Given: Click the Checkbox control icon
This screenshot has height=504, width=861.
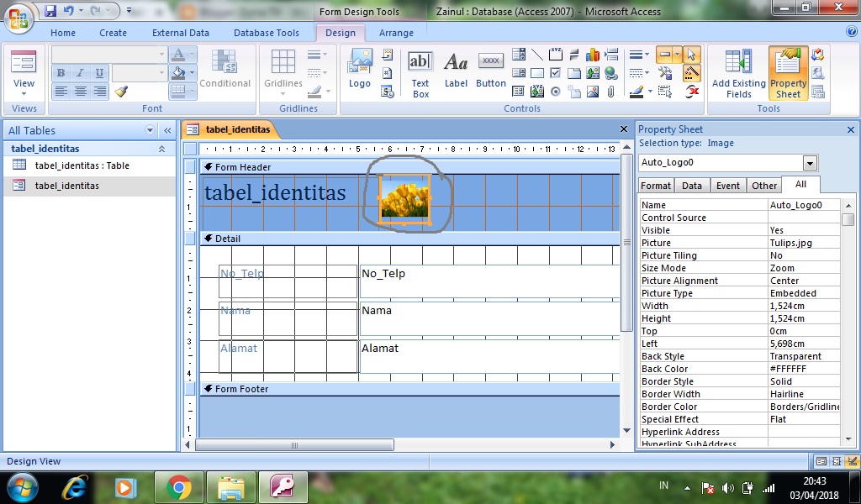Looking at the screenshot, I should coord(556,73).
